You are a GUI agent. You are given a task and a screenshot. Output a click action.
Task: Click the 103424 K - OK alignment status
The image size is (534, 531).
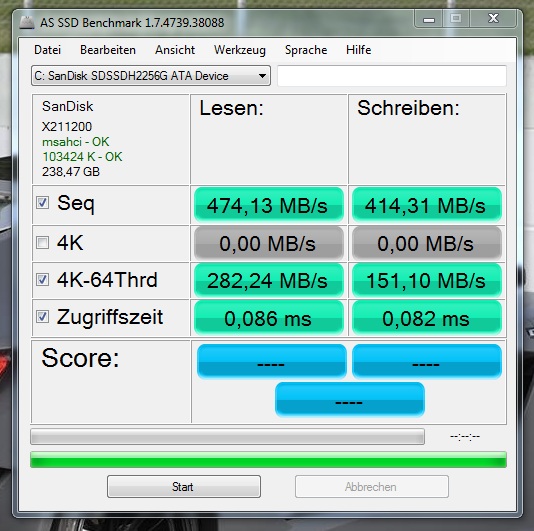pos(82,157)
